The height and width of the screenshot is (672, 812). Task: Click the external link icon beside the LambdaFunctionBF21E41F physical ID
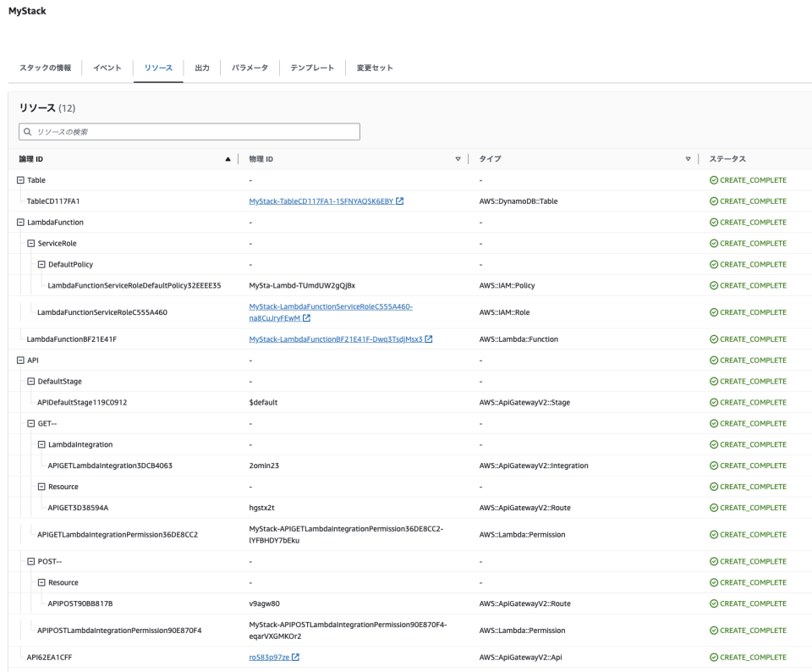[428, 339]
